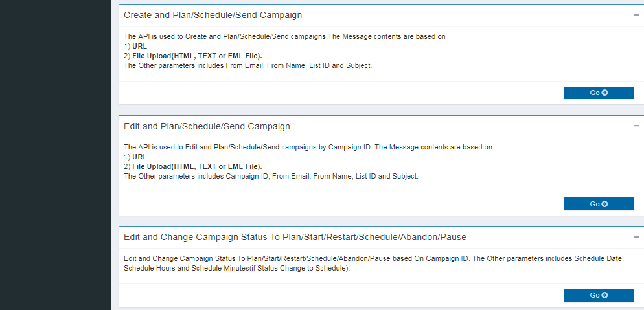The width and height of the screenshot is (644, 310).
Task: Click Go for Edit and Plan/Schedule/Send Campaign
Action: [598, 204]
